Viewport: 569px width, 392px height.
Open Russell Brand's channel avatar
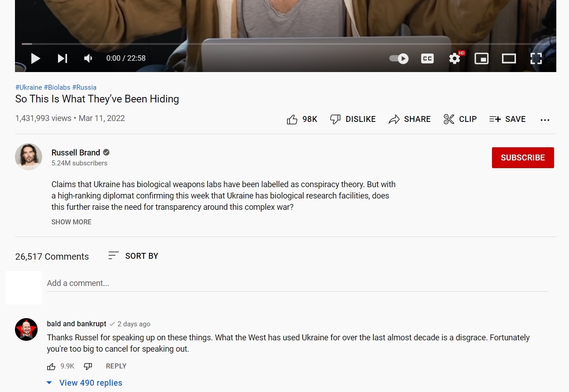tap(29, 157)
